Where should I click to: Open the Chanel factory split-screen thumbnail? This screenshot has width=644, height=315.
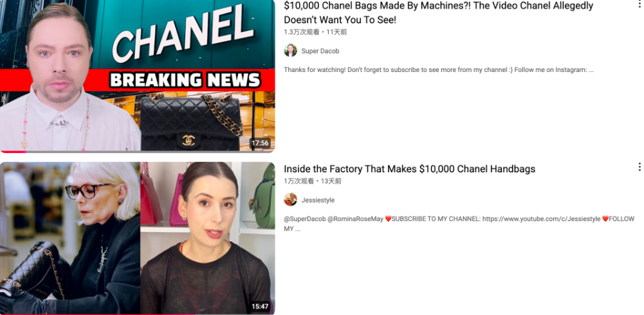(x=137, y=239)
